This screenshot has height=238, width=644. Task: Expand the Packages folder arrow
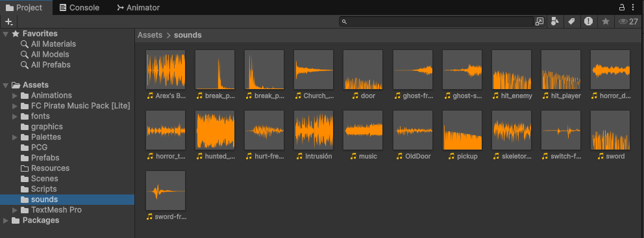coord(5,220)
